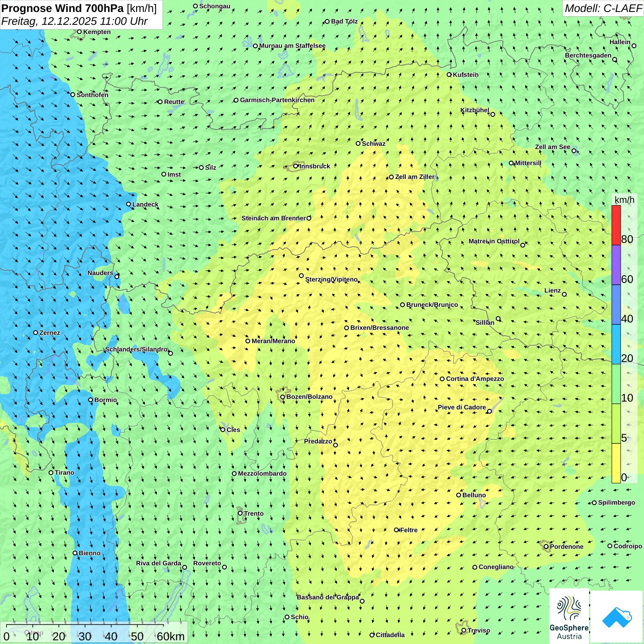This screenshot has height=644, width=644.
Task: Click the 'Sonthofen' label
Action: click(x=92, y=95)
